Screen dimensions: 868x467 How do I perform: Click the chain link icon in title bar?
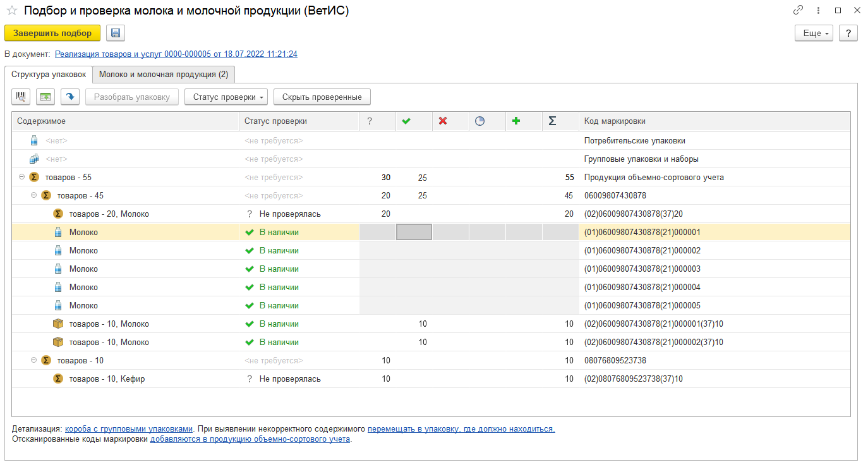point(798,10)
